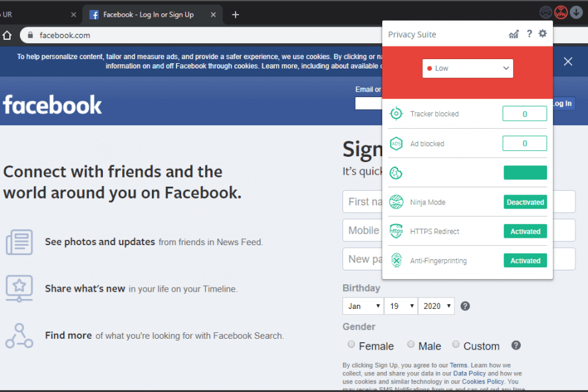Click the Email or phone login field
The image size is (588, 392).
(x=368, y=103)
